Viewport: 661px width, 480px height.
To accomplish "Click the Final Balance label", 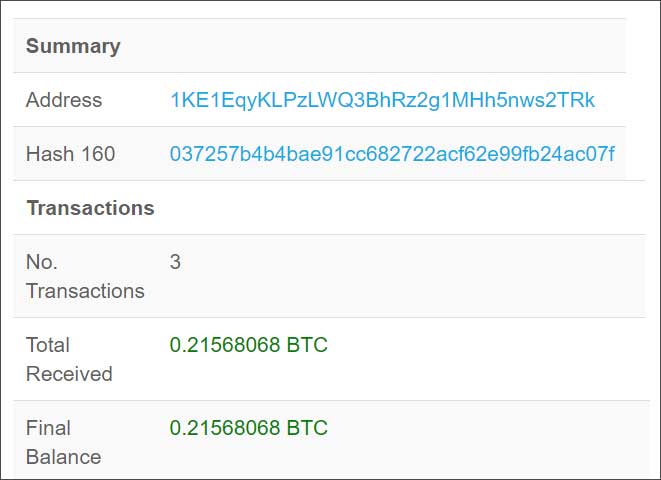I will click(x=64, y=442).
